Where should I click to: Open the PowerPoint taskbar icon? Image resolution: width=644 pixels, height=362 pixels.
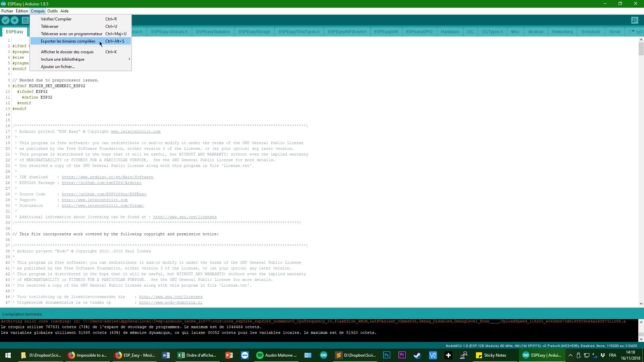229,355
